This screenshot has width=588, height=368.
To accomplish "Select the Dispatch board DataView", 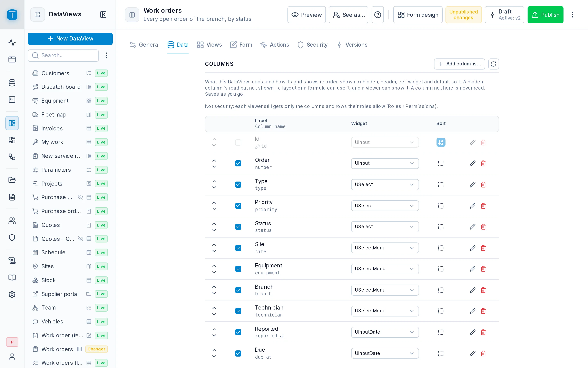I will coord(70,87).
